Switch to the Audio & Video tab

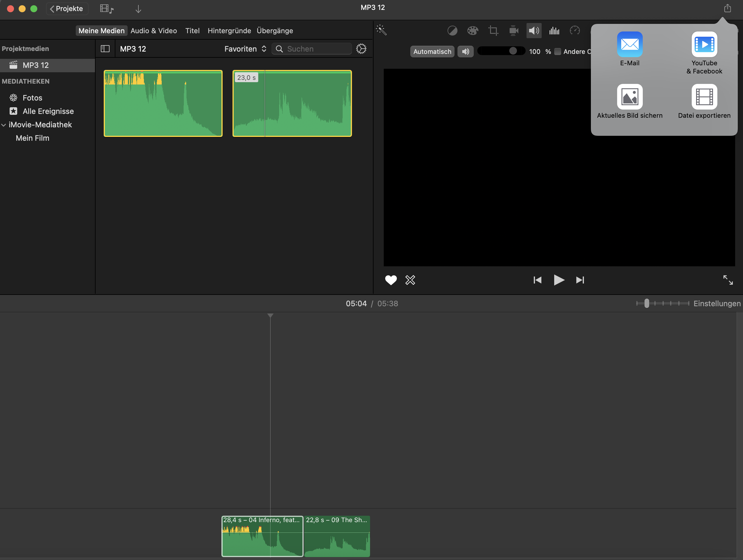(x=154, y=31)
